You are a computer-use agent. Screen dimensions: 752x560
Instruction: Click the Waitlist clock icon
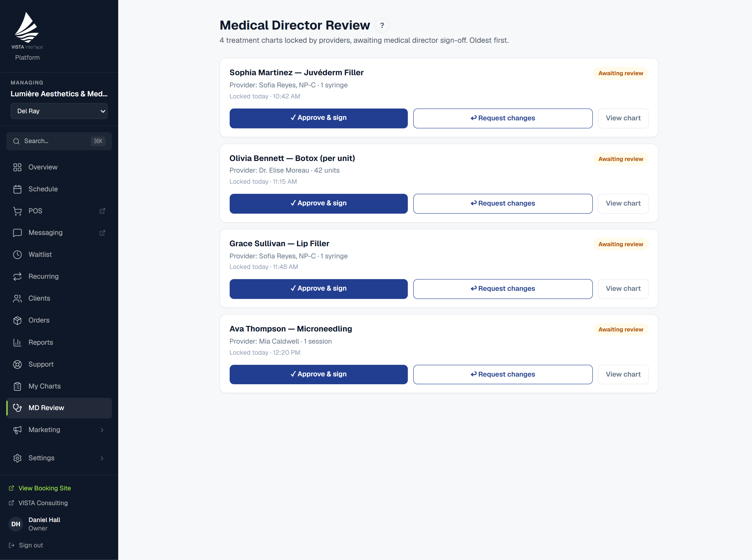pos(17,255)
